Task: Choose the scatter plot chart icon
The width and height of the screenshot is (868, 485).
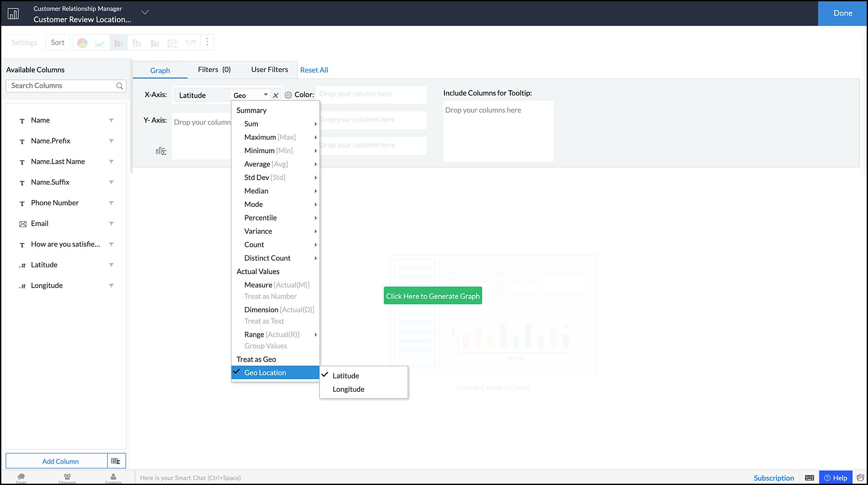Action: click(x=173, y=43)
